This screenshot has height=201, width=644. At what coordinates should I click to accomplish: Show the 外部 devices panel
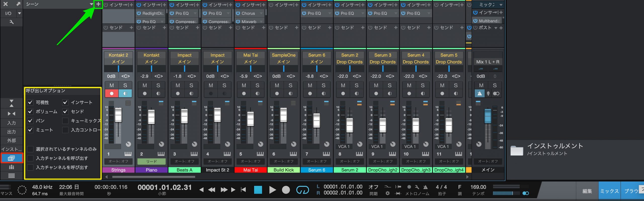12,141
